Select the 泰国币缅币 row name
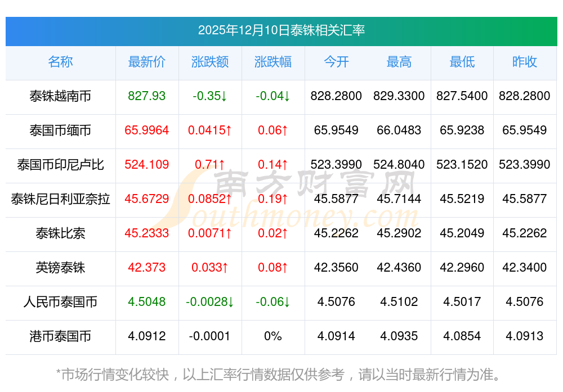This screenshot has height=392, width=563. [60, 130]
